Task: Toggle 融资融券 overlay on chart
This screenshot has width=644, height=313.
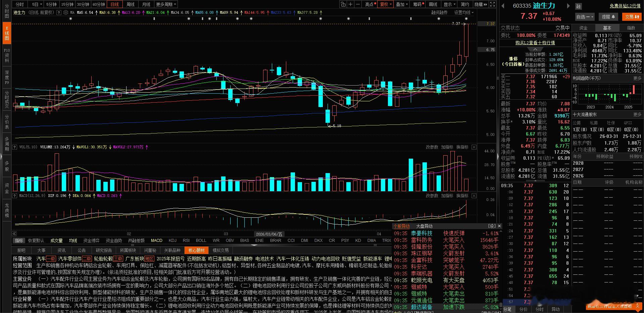Action: [x=439, y=12]
